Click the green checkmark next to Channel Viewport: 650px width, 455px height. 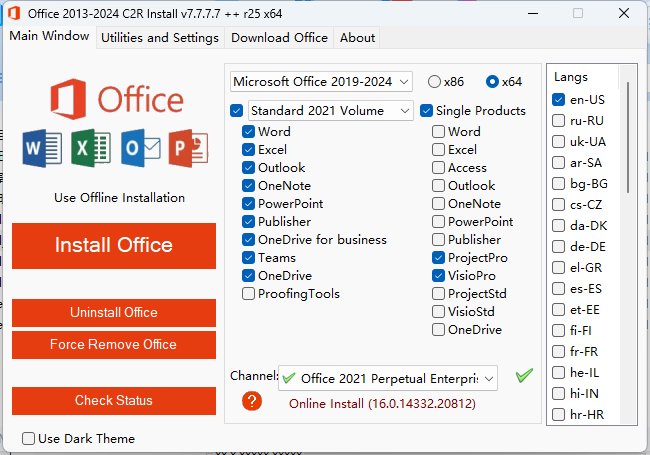coord(524,376)
